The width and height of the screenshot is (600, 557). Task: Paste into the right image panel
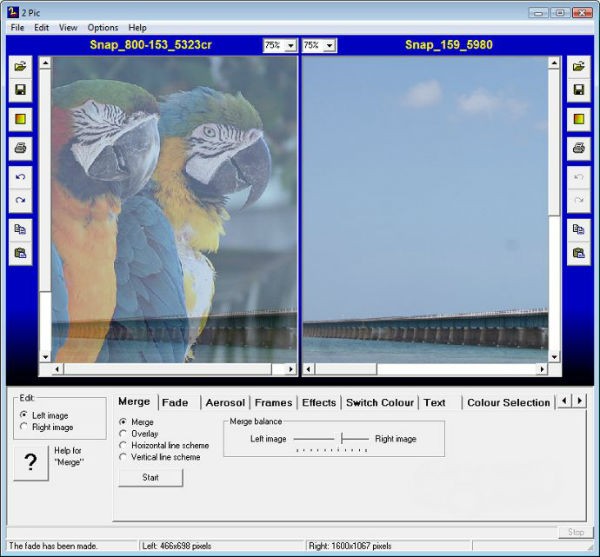tap(578, 253)
